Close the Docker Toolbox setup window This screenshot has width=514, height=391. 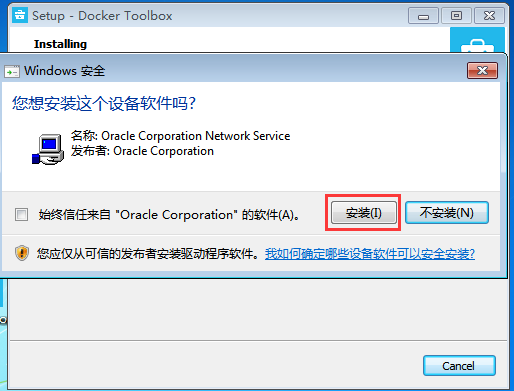489,16
